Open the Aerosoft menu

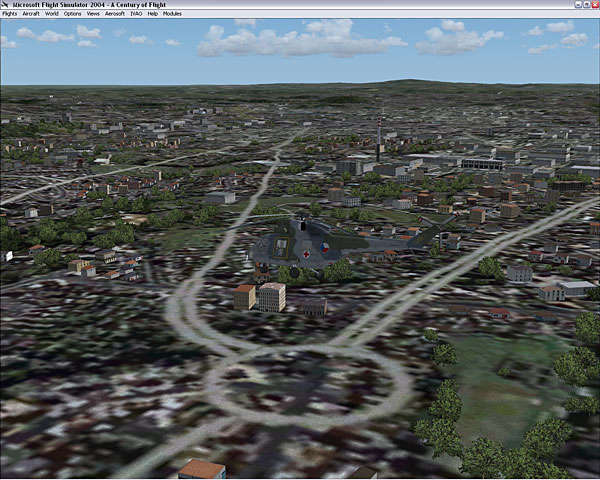(x=115, y=13)
